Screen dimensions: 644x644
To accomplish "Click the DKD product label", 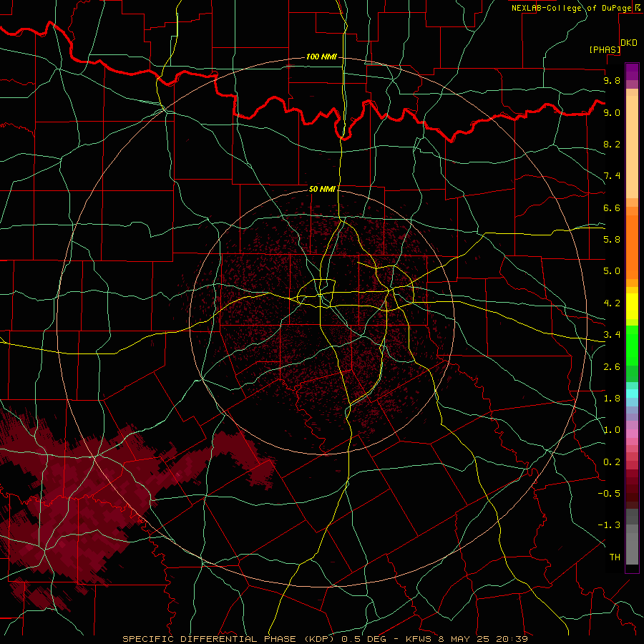I will coord(629,43).
